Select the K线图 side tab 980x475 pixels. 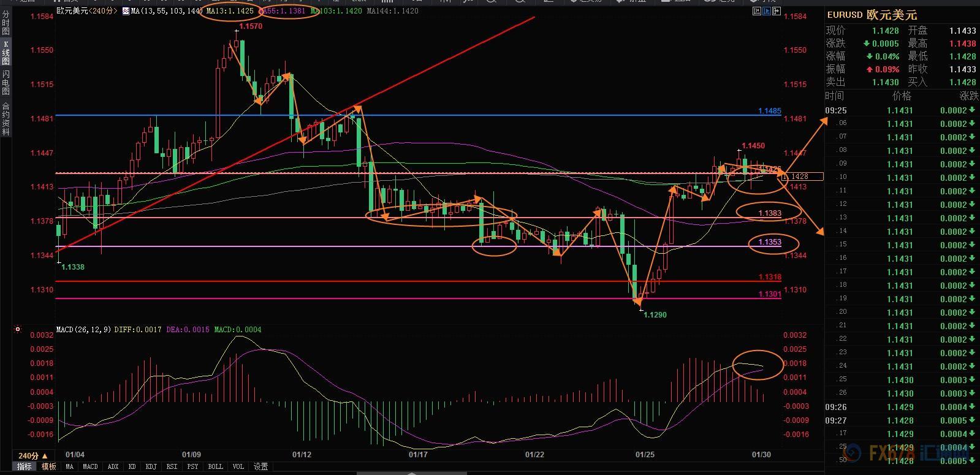[x=6, y=53]
